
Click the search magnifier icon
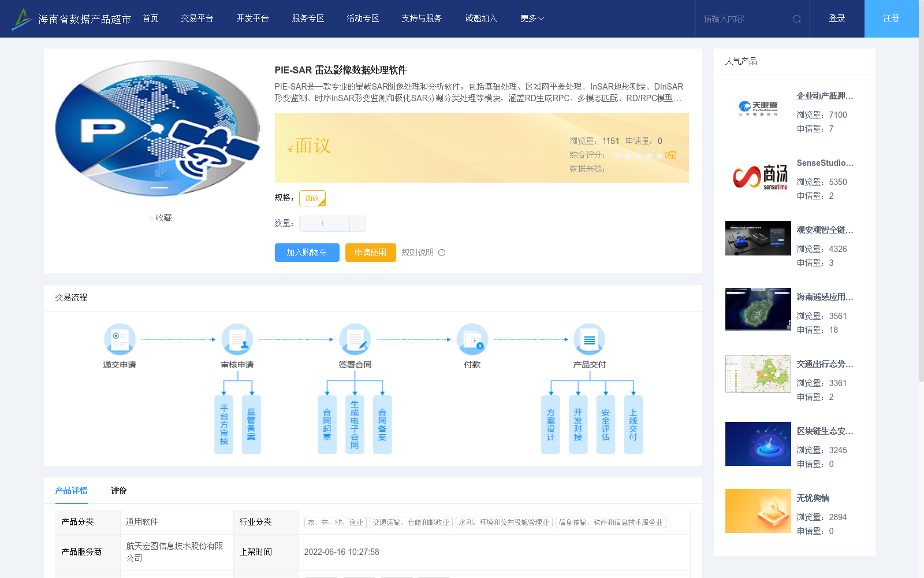coord(797,18)
